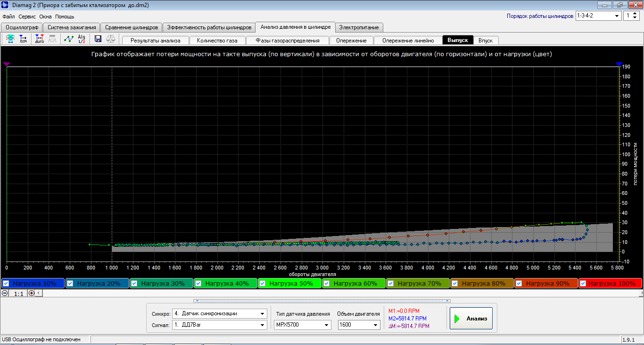
Task: Uncheck the Нагрузка 100% checkbox
Action: pos(583,284)
